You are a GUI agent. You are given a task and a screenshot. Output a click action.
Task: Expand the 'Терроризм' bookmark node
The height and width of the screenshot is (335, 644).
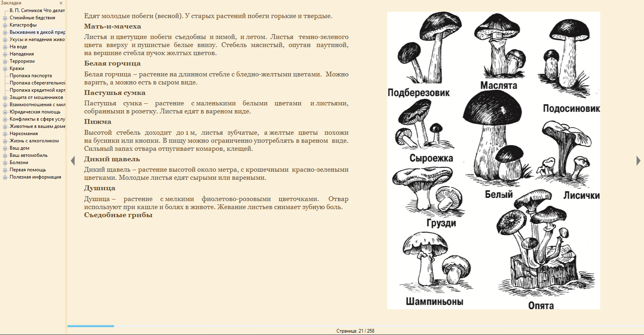click(5, 61)
